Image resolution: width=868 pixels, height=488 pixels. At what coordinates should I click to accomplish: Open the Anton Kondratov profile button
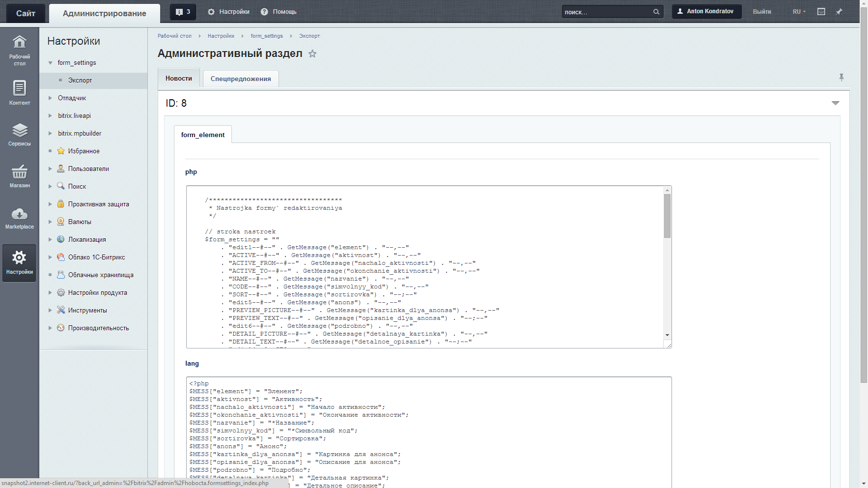[706, 11]
